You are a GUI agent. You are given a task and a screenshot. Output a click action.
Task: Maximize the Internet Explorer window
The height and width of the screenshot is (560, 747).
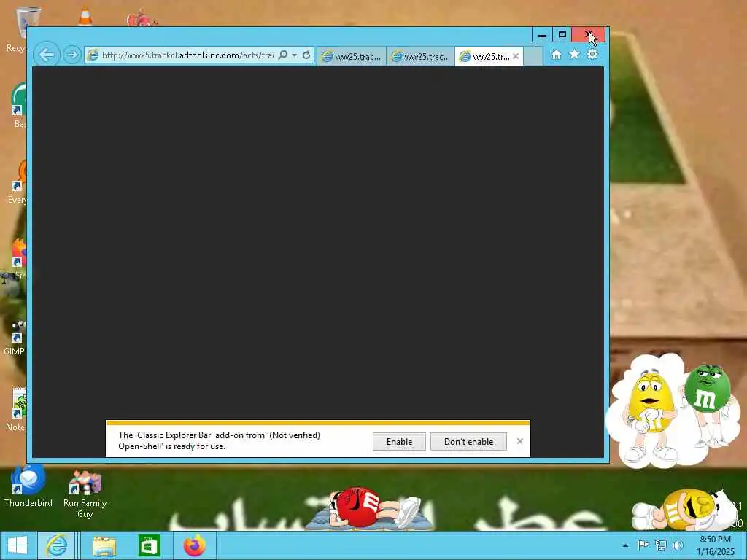[x=562, y=35]
